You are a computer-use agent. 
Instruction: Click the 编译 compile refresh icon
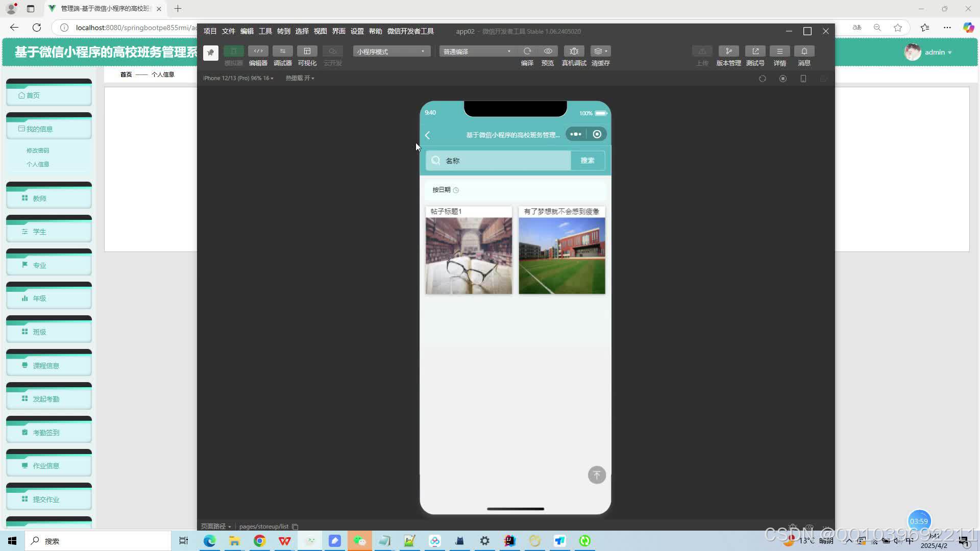click(527, 51)
